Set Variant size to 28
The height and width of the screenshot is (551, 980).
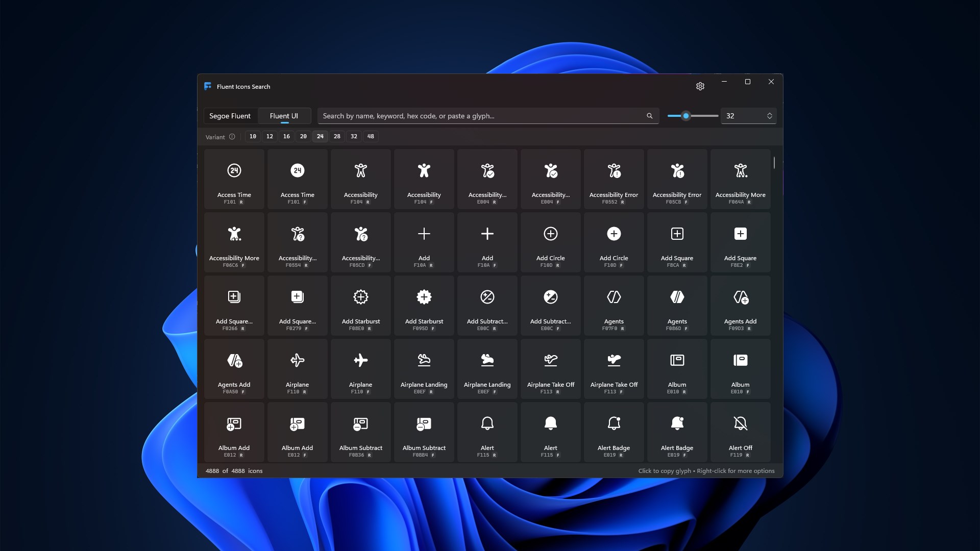point(337,136)
